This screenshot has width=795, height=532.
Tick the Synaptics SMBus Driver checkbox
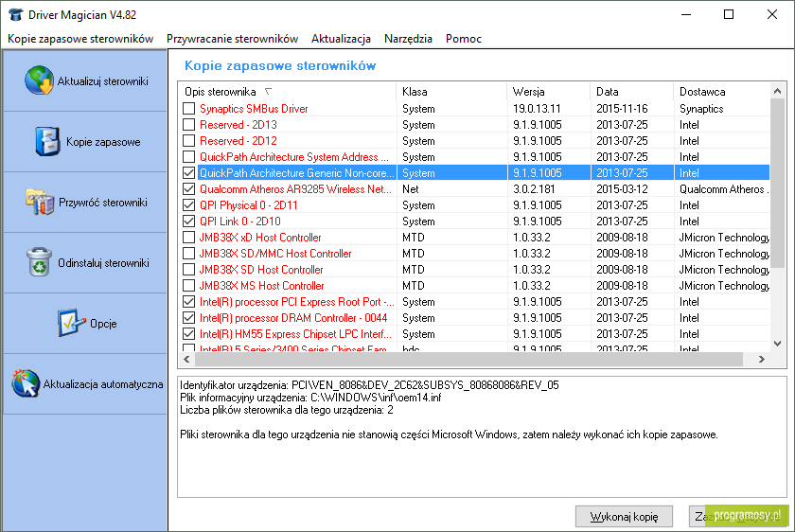[x=188, y=109]
